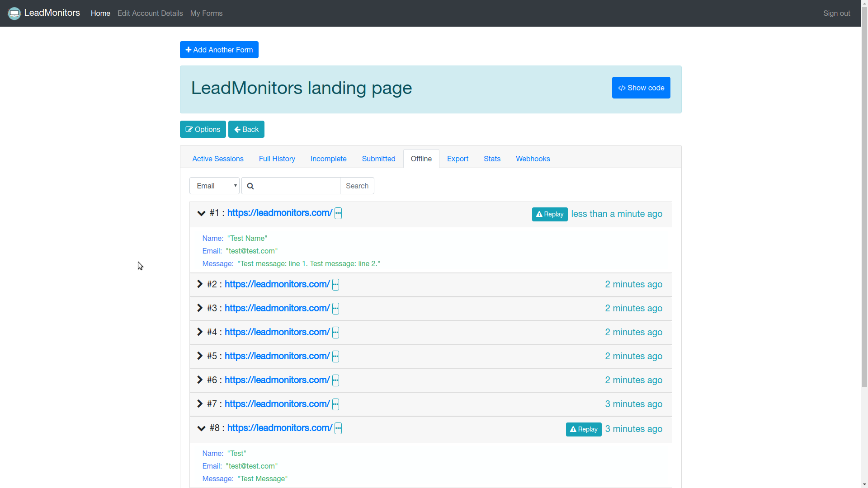Open session #5 leadmonitors.com link

277,356
